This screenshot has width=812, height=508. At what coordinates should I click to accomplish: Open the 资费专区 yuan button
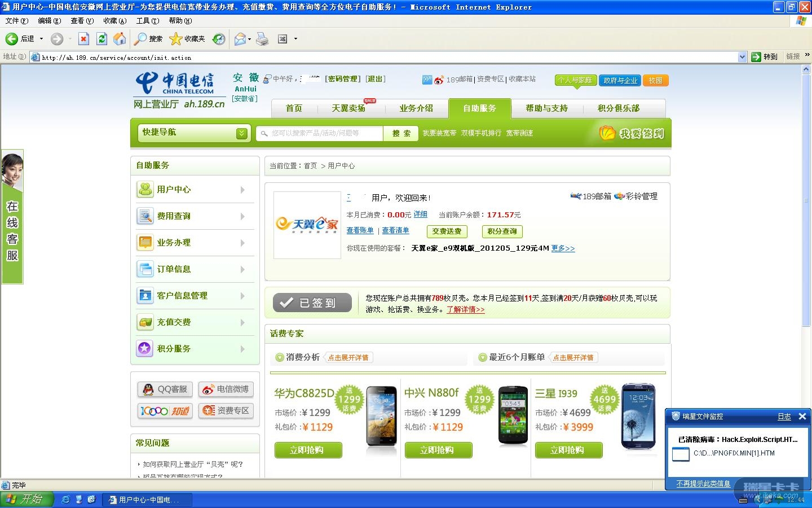tap(226, 411)
